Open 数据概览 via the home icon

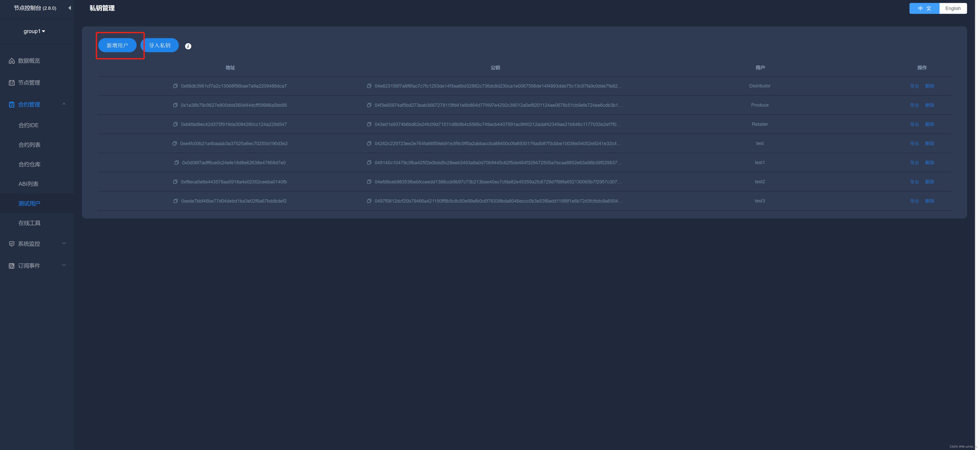click(12, 61)
